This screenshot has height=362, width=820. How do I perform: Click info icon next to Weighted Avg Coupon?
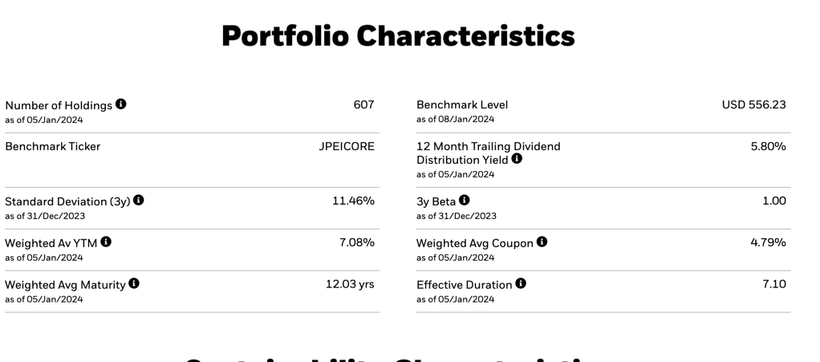coord(542,242)
